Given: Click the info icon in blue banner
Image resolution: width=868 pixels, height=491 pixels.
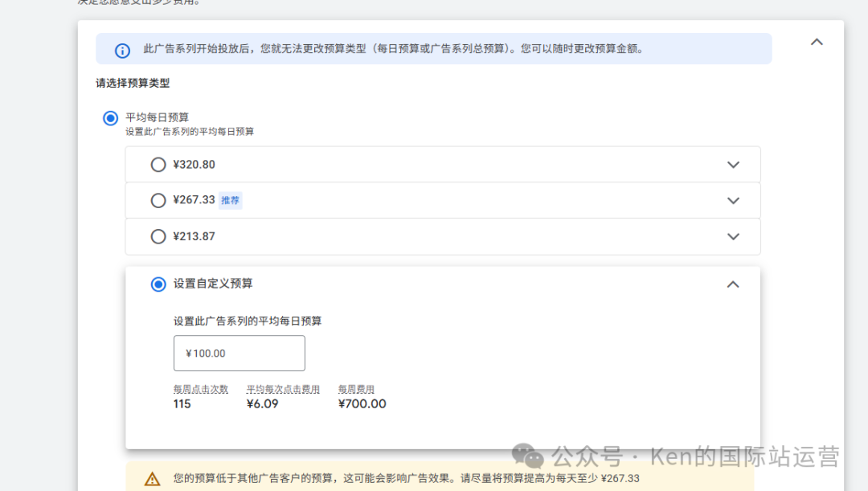Looking at the screenshot, I should [122, 51].
